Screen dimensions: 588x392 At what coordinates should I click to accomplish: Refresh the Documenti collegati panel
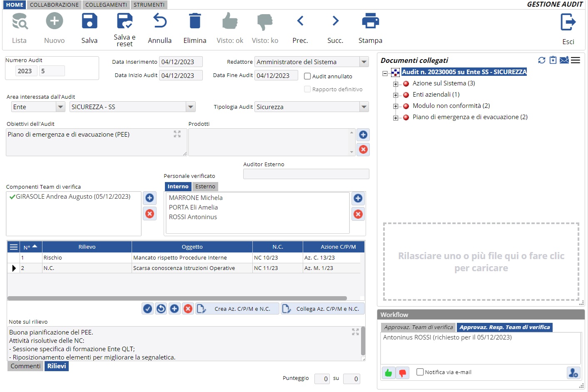[541, 60]
